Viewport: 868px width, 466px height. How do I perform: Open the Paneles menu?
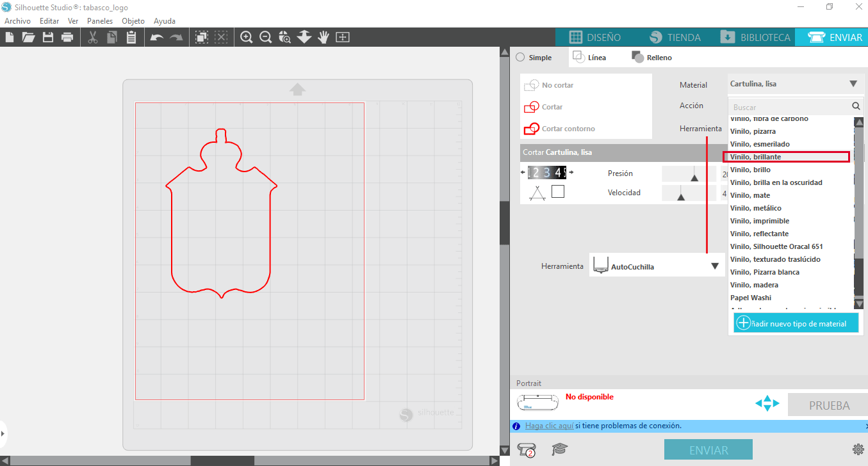point(100,21)
